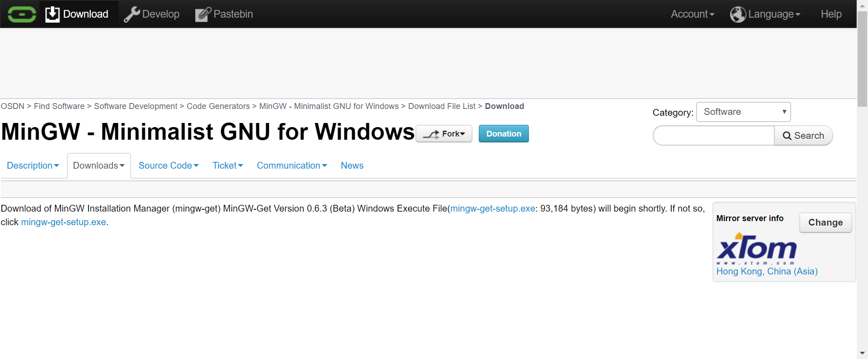Open the Communication tab menu

point(292,165)
